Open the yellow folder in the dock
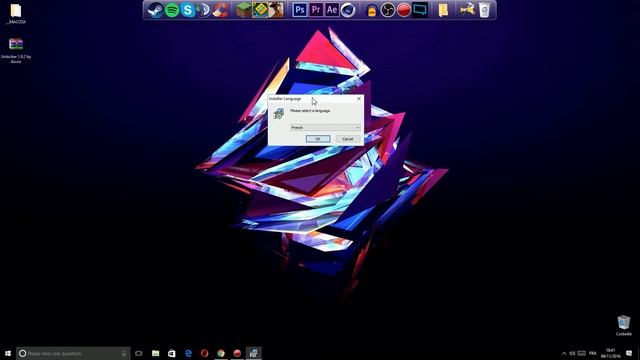This screenshot has height=360, width=640. pos(443,10)
